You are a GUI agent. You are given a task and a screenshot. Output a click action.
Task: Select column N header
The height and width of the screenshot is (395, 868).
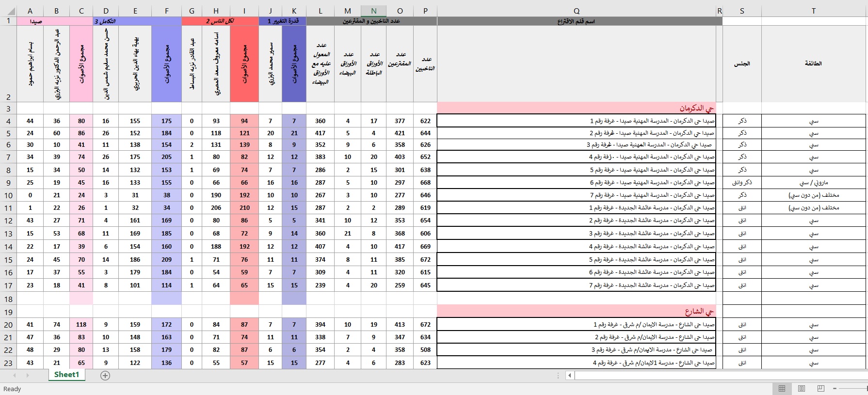tap(373, 11)
